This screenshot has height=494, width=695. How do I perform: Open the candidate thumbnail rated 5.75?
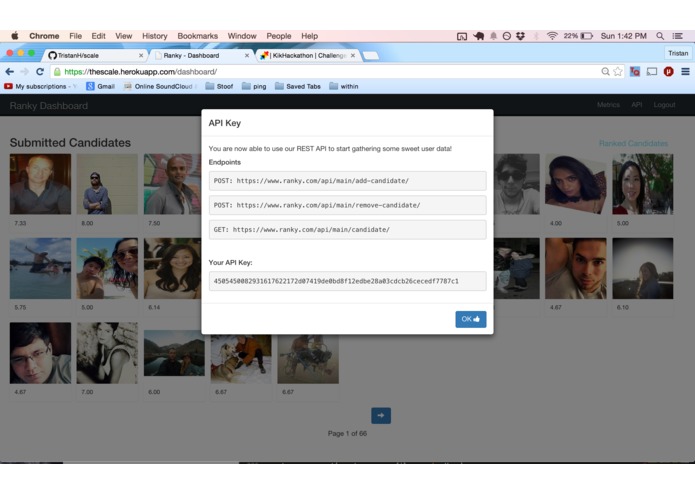point(40,268)
